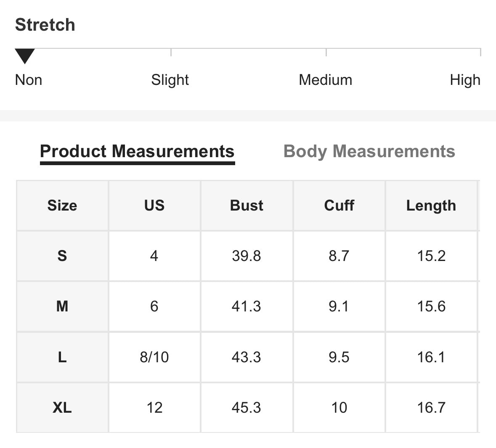The width and height of the screenshot is (496, 448).
Task: Select the US column header
Action: tap(154, 206)
